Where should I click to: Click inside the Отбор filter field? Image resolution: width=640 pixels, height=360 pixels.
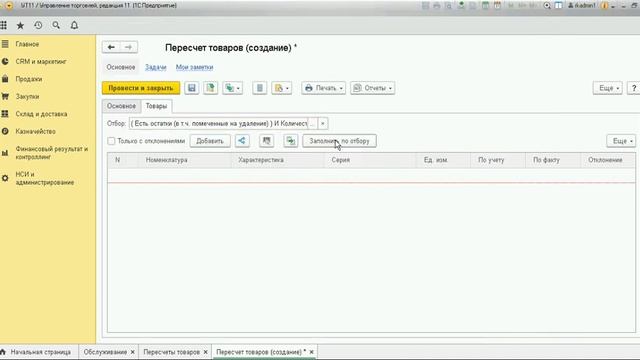pos(218,123)
